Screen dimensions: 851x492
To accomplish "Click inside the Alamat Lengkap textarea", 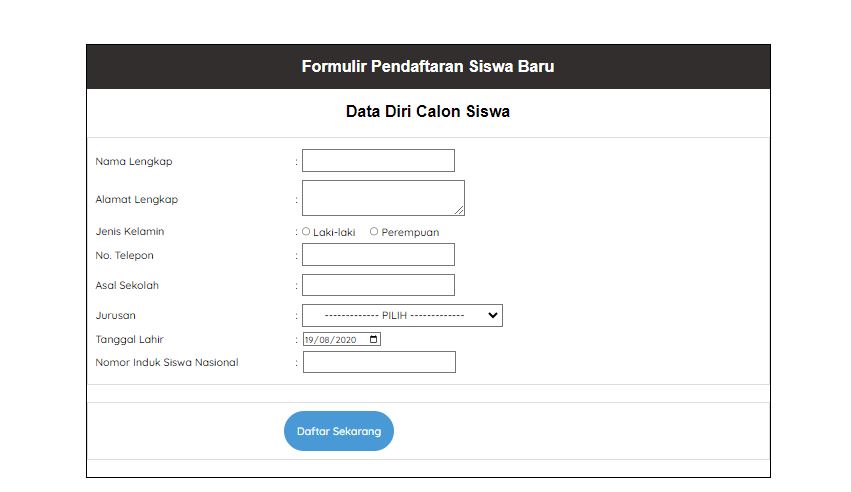I will tap(382, 198).
